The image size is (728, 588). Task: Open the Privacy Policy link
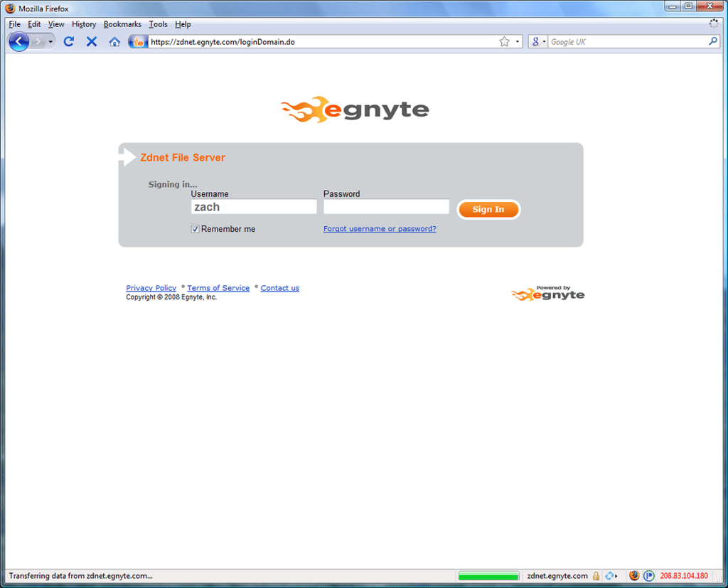click(x=151, y=288)
